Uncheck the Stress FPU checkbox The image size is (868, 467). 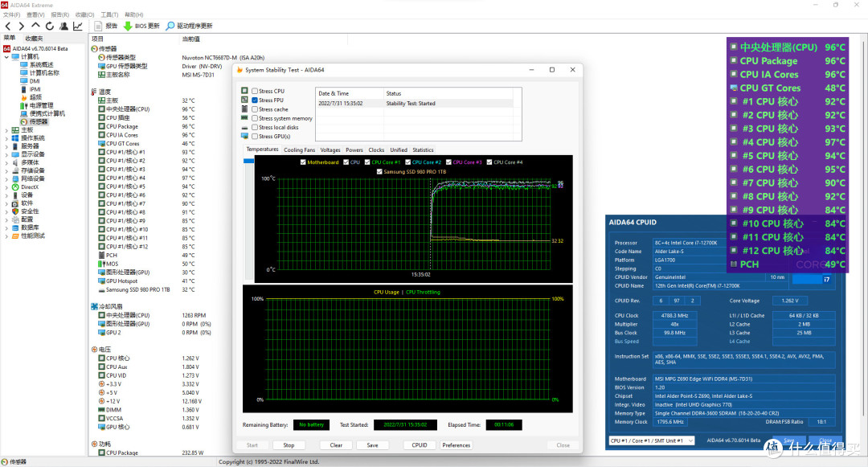(255, 100)
